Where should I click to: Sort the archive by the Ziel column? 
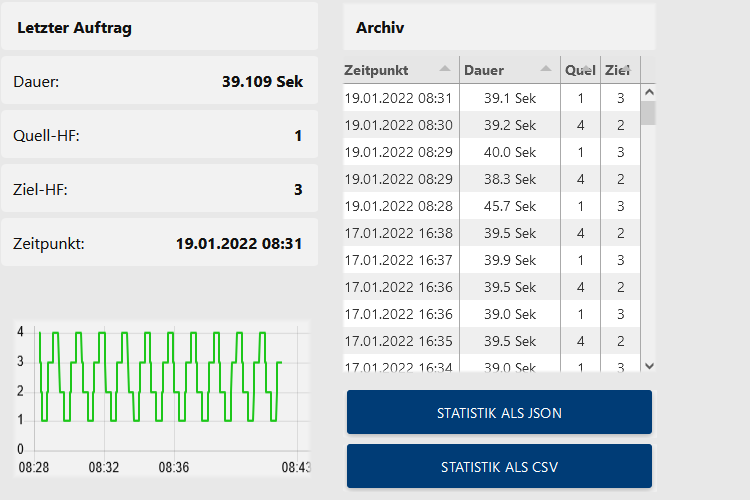620,70
